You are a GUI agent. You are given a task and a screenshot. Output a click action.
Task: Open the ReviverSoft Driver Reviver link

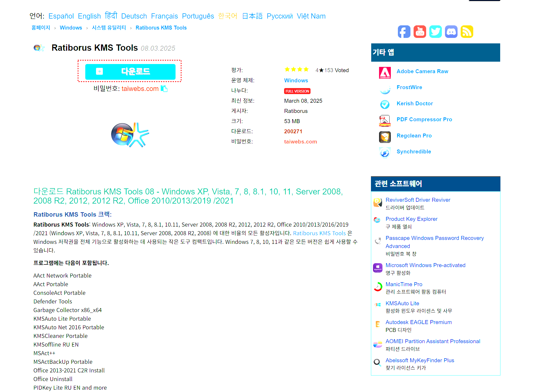[x=418, y=200]
